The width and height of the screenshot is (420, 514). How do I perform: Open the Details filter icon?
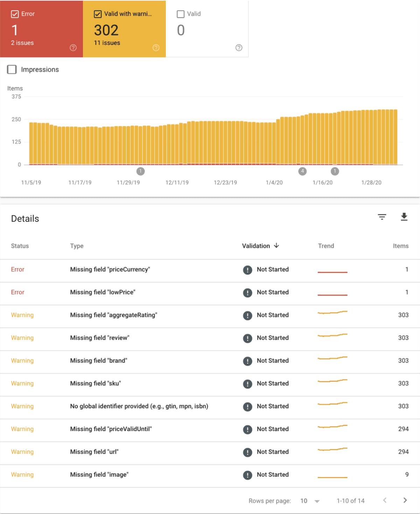[382, 217]
